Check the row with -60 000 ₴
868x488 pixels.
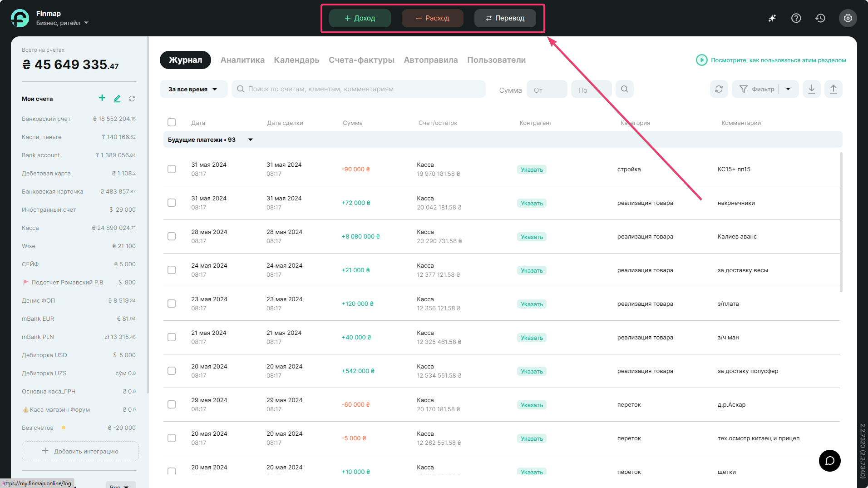coord(172,404)
